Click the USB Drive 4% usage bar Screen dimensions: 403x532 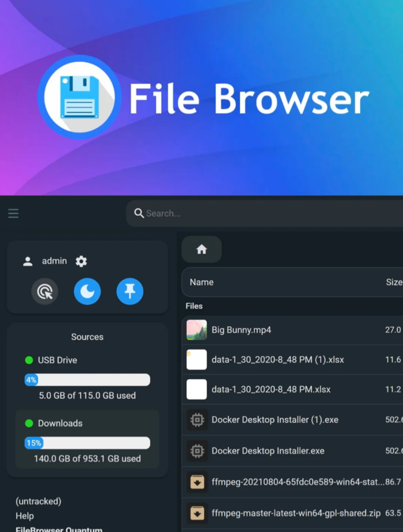[x=87, y=380]
